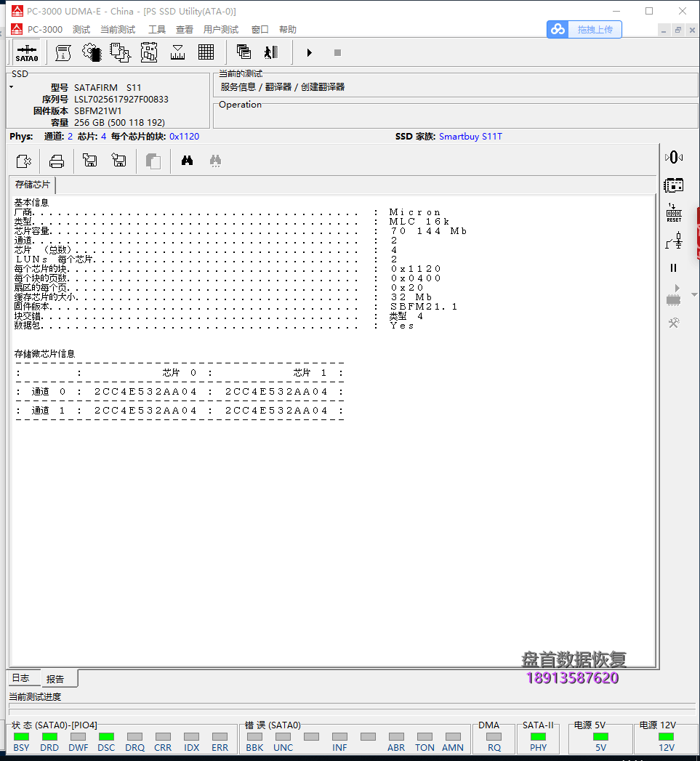Open the chip map toolbar icon
The height and width of the screenshot is (761, 700).
click(x=149, y=53)
